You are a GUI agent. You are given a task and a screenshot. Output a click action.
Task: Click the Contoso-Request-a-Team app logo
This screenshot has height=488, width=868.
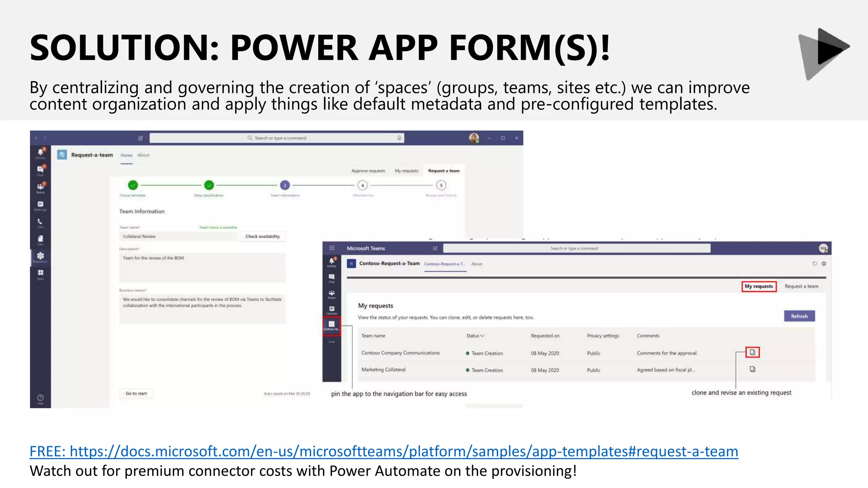(x=351, y=263)
